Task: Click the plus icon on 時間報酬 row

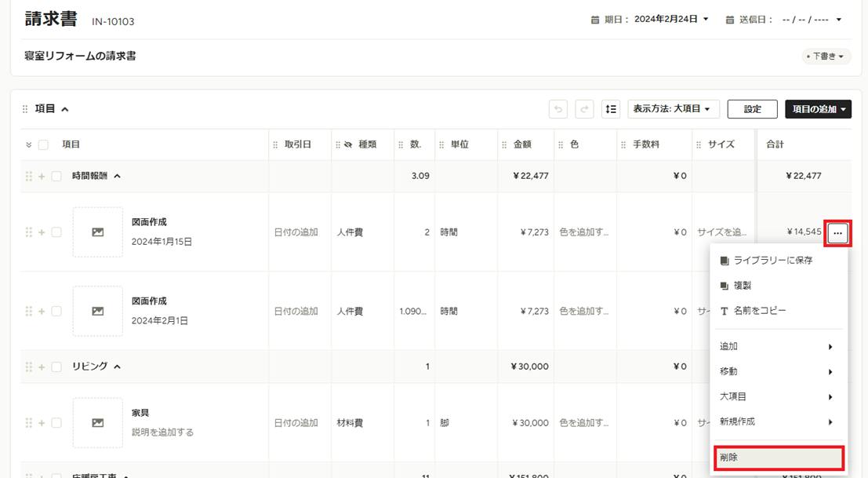Action: (x=42, y=176)
